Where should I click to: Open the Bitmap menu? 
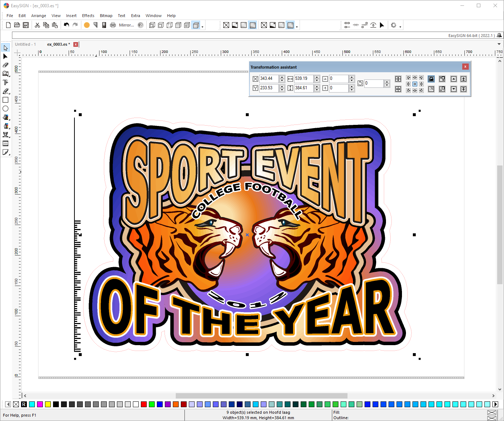click(x=106, y=16)
